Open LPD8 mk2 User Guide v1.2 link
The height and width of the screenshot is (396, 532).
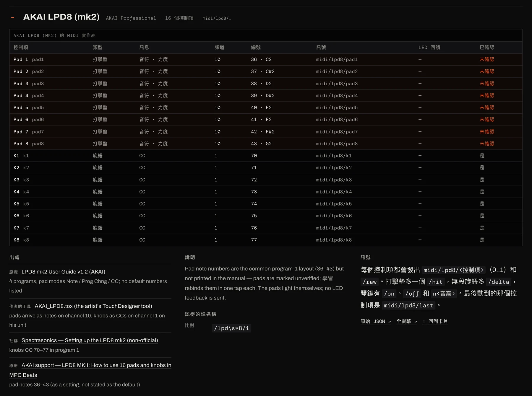pos(63,272)
